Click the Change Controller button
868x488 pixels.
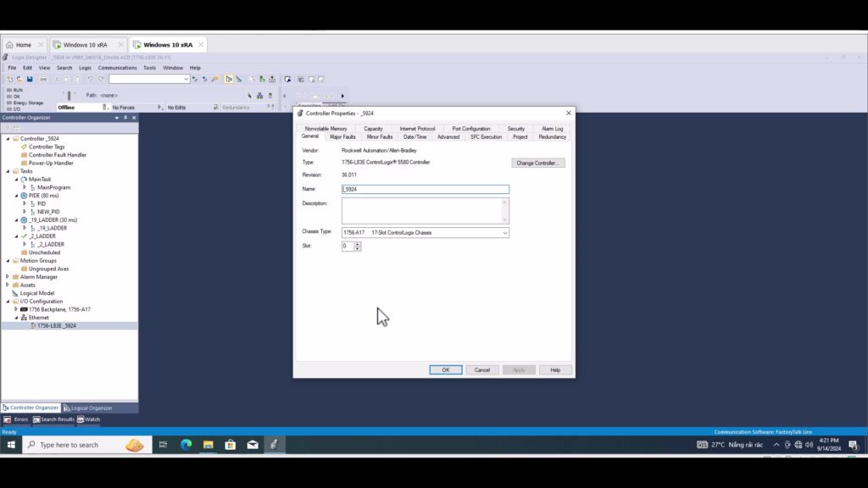(x=537, y=163)
